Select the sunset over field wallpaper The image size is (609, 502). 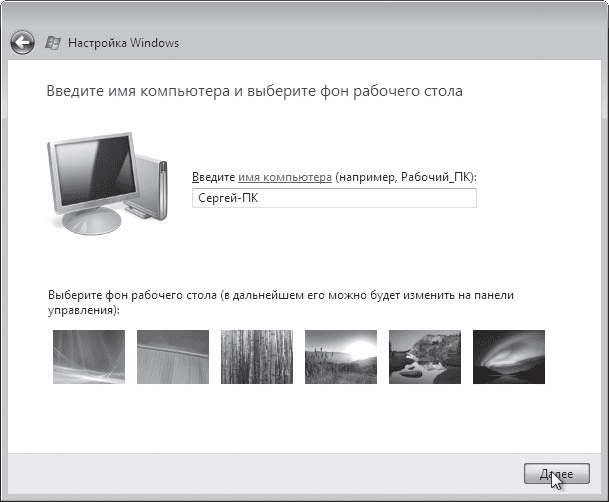[x=341, y=357]
